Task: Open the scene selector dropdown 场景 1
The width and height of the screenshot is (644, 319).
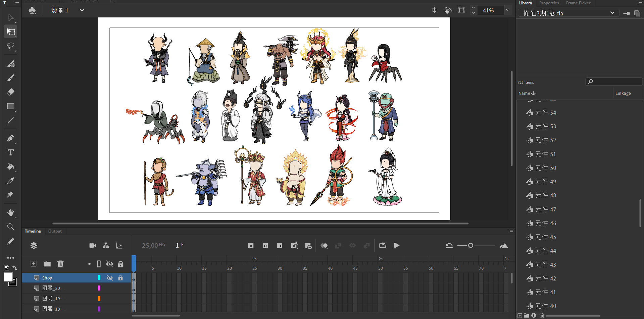Action: click(82, 10)
